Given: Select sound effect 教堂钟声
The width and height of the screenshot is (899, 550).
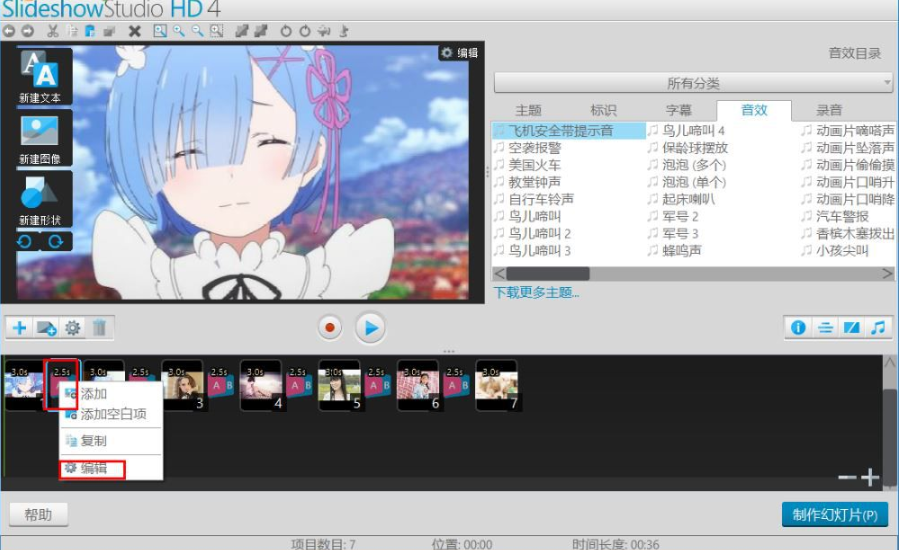Looking at the screenshot, I should coord(534,182).
